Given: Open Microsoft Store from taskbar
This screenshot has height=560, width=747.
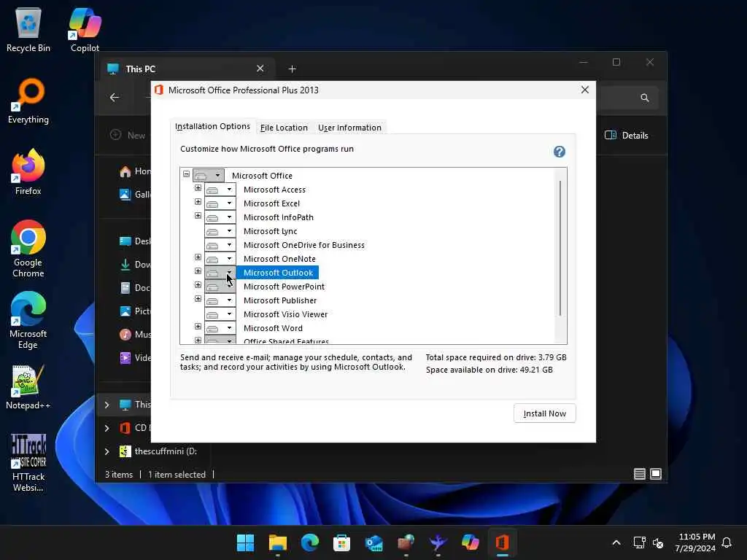Looking at the screenshot, I should [341, 542].
